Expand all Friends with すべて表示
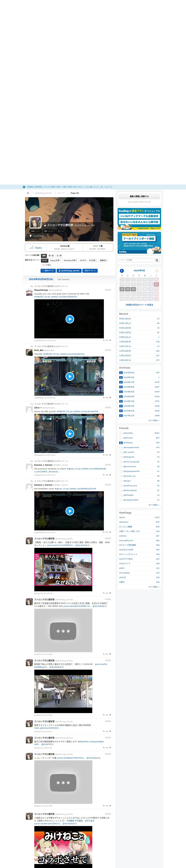Image resolution: width=186 pixels, height=868 pixels. pyautogui.click(x=154, y=505)
